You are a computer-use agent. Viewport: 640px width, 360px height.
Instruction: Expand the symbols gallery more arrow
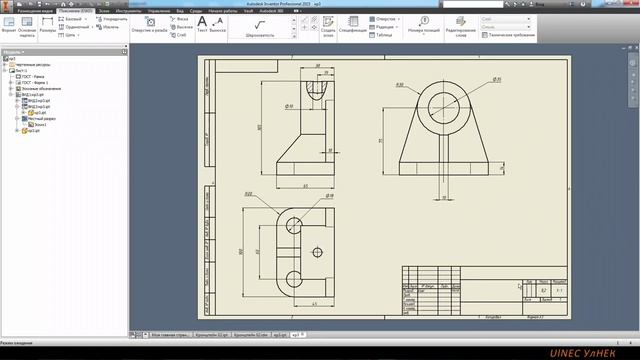point(294,36)
